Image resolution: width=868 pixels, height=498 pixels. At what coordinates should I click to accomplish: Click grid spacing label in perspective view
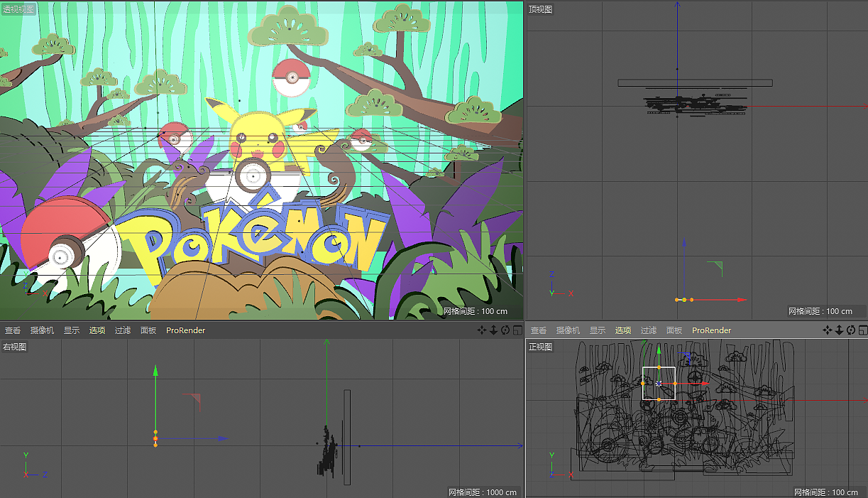(476, 311)
